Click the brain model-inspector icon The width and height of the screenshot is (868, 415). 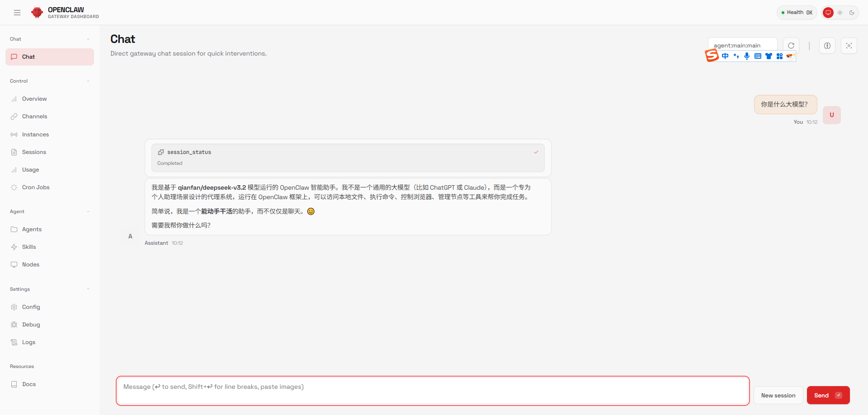(827, 46)
